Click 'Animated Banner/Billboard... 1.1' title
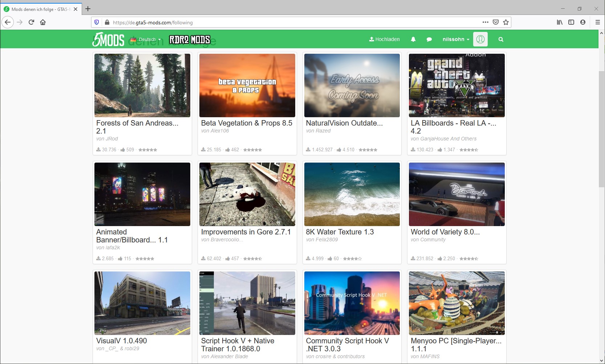Screen dimensions: 605x364 coord(132,236)
